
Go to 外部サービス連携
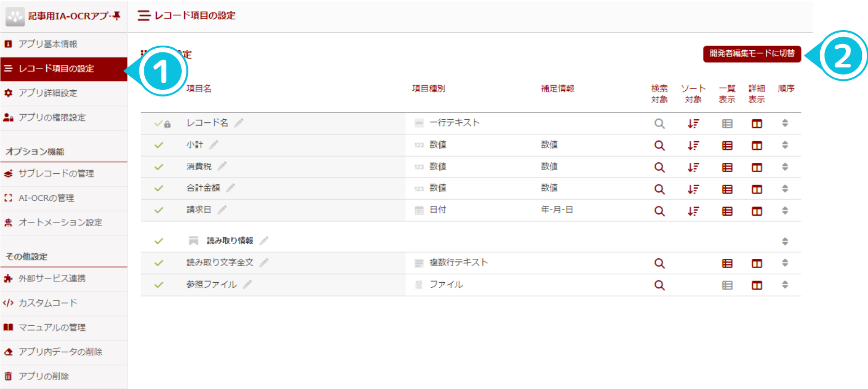(x=63, y=279)
